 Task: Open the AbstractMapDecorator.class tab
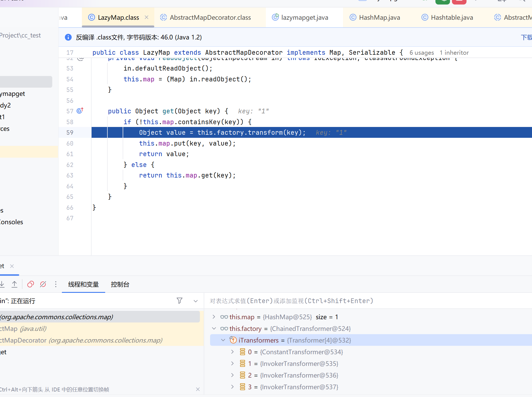210,18
